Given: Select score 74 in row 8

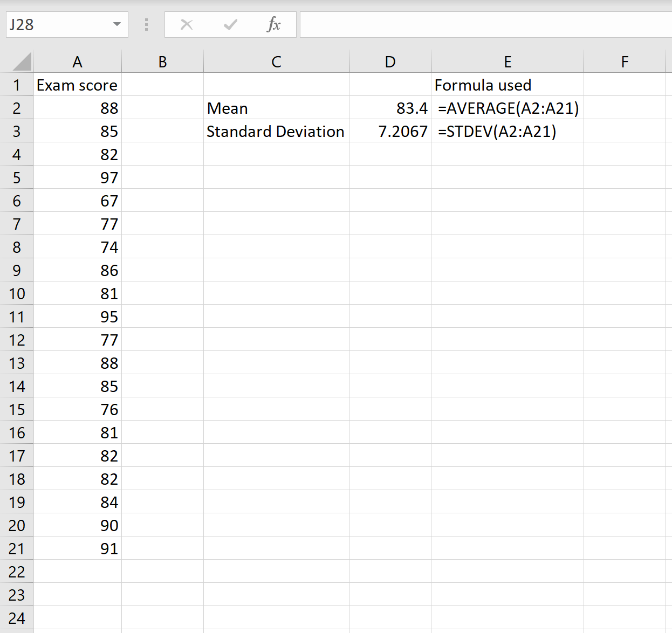Looking at the screenshot, I should (x=78, y=247).
